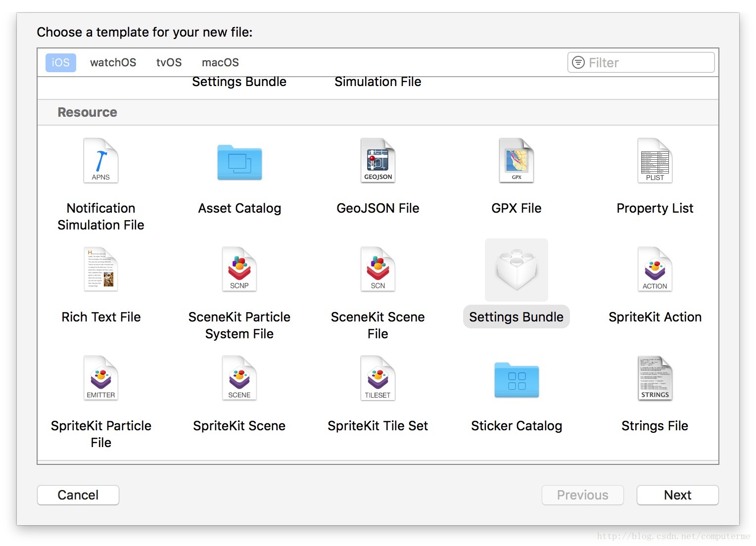Select the Notification Simulation File APNS icon
The image size is (756, 546).
[101, 161]
